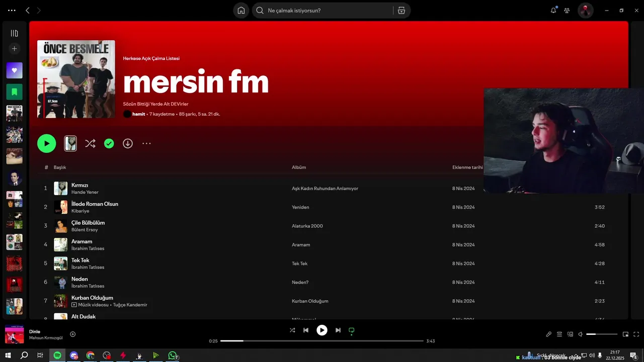Open the playlist preview card next to play
Image resolution: width=644 pixels, height=362 pixels.
(70, 143)
